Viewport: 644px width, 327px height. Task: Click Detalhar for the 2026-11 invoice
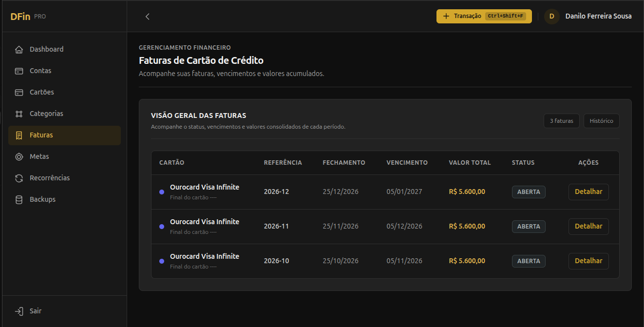point(588,226)
